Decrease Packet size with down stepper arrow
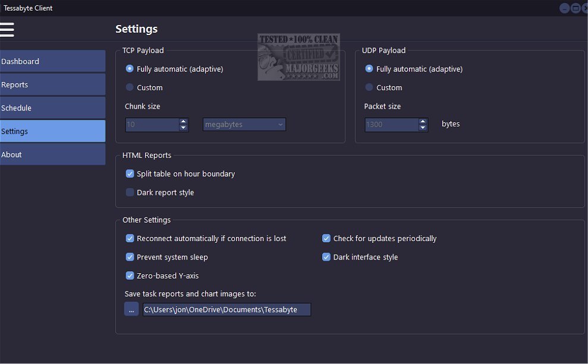Viewport: 588px width, 364px height. [423, 128]
